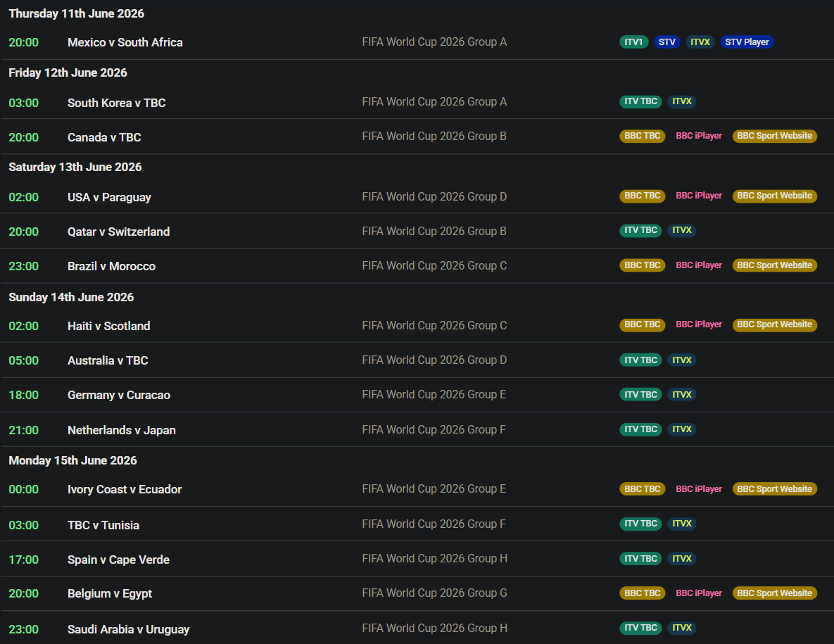
Task: Click the ITV1 badge for Mexico v South Africa
Action: pyautogui.click(x=633, y=42)
